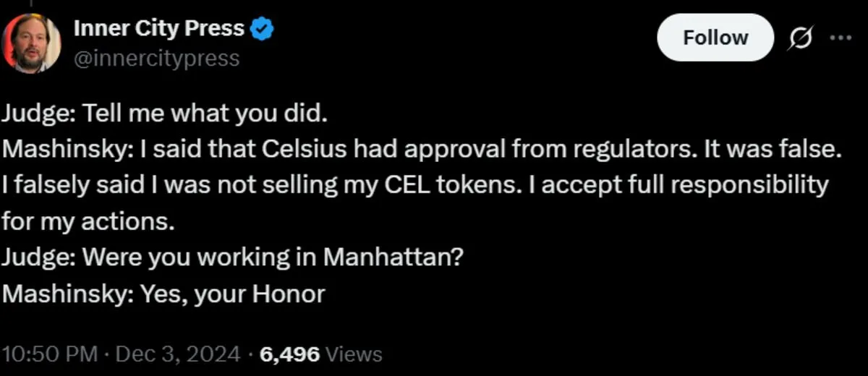Open the 6,496 view count number
This screenshot has width=868, height=376.
pos(289,354)
